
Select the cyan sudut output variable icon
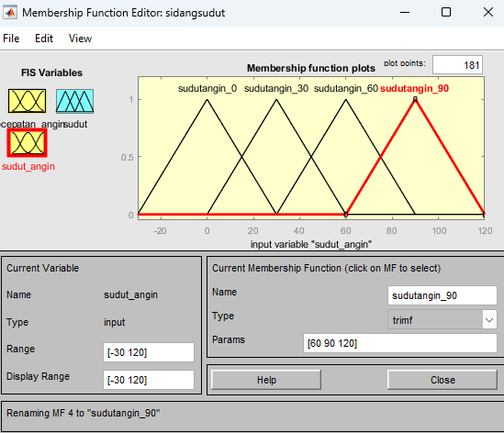coord(75,101)
